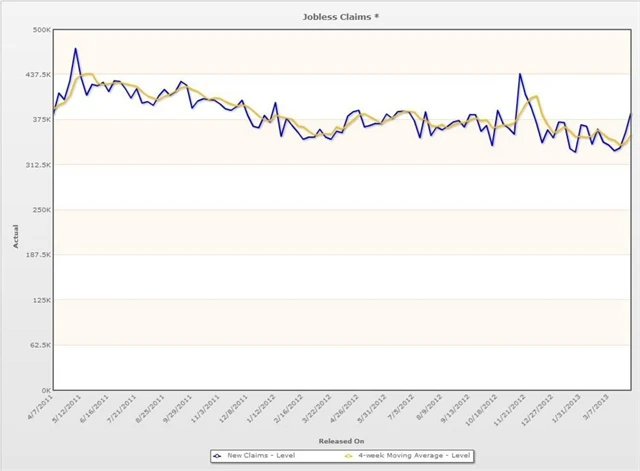This screenshot has height=471, width=640.
Task: Click the 7/21/2011 date label
Action: pyautogui.click(x=122, y=408)
